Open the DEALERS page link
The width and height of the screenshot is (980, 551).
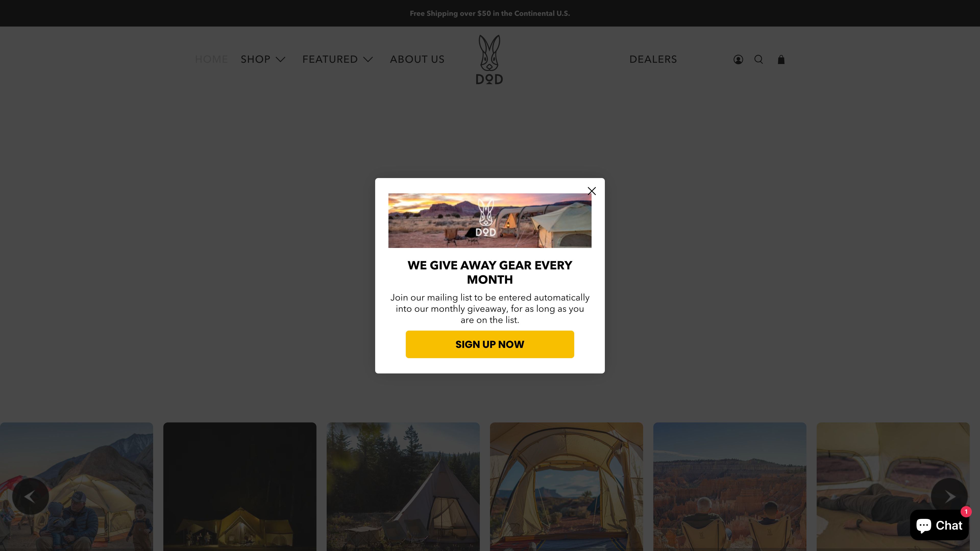pyautogui.click(x=653, y=59)
